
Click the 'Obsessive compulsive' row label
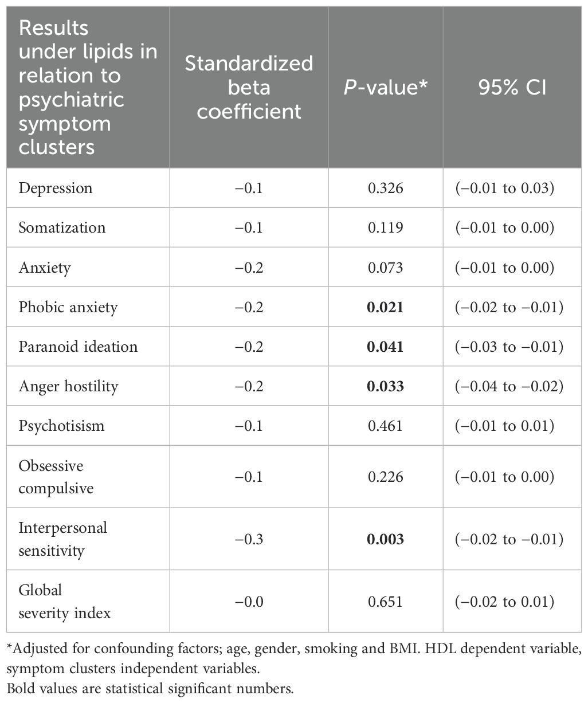(56, 477)
